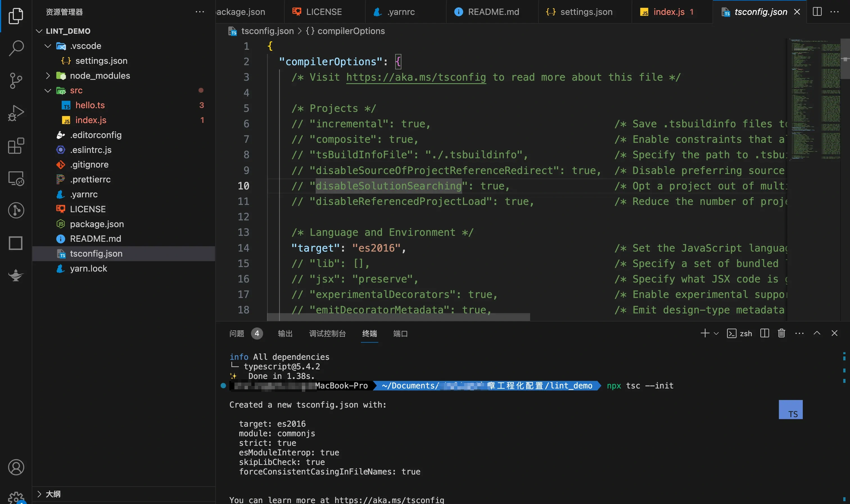
Task: Open the Source Control view
Action: pos(16,80)
